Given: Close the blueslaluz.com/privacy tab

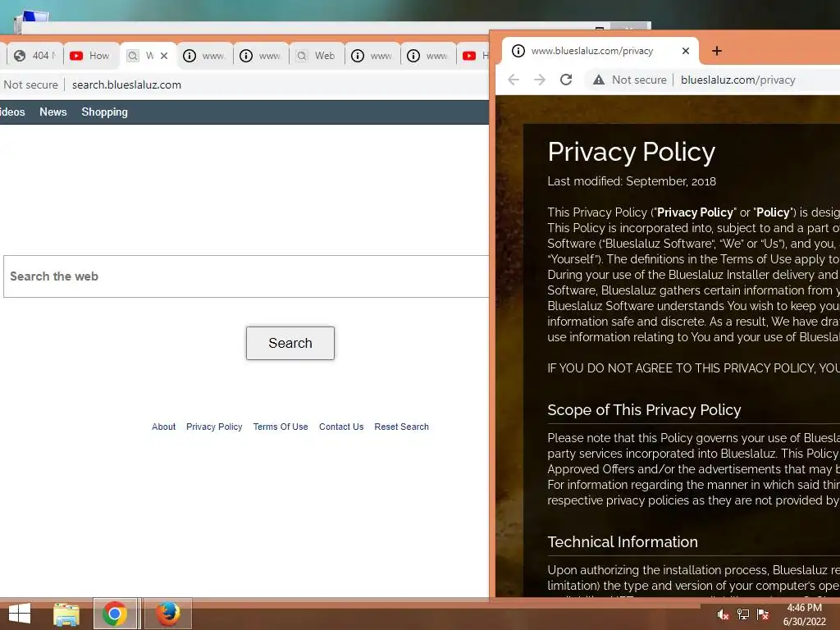Looking at the screenshot, I should tap(686, 51).
